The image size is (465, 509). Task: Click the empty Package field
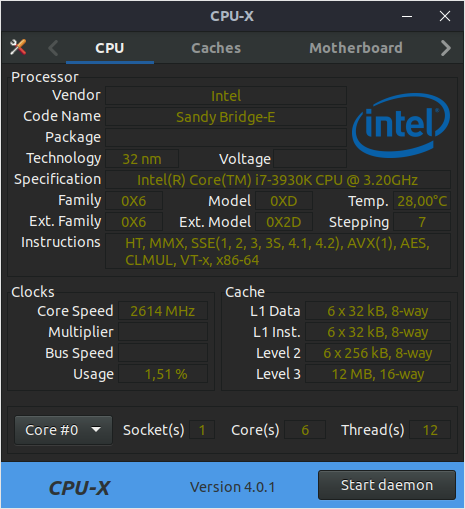coord(226,138)
